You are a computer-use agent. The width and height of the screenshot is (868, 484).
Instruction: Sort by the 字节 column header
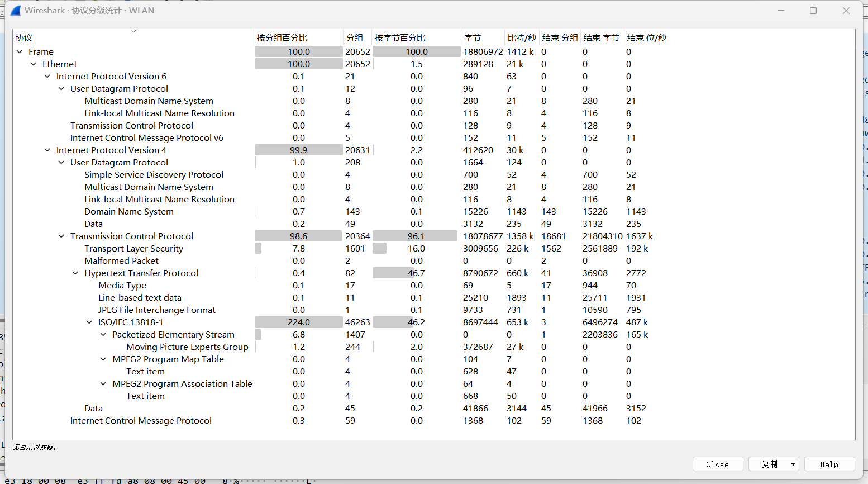tap(483, 37)
